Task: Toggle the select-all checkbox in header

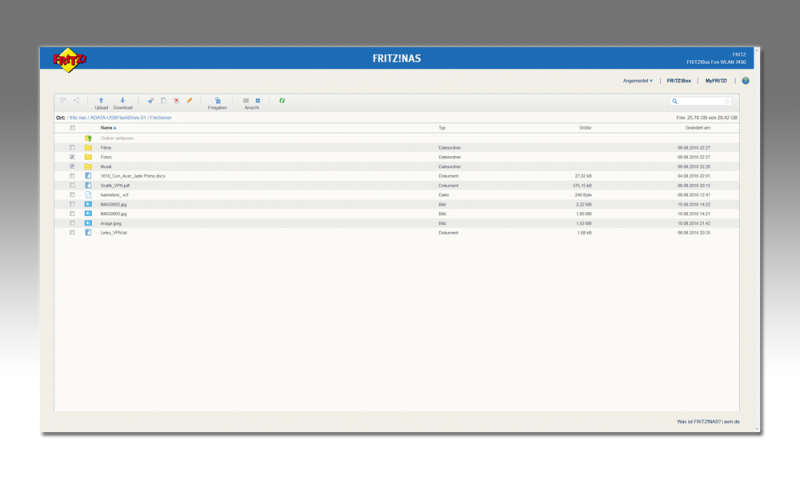Action: (x=72, y=128)
